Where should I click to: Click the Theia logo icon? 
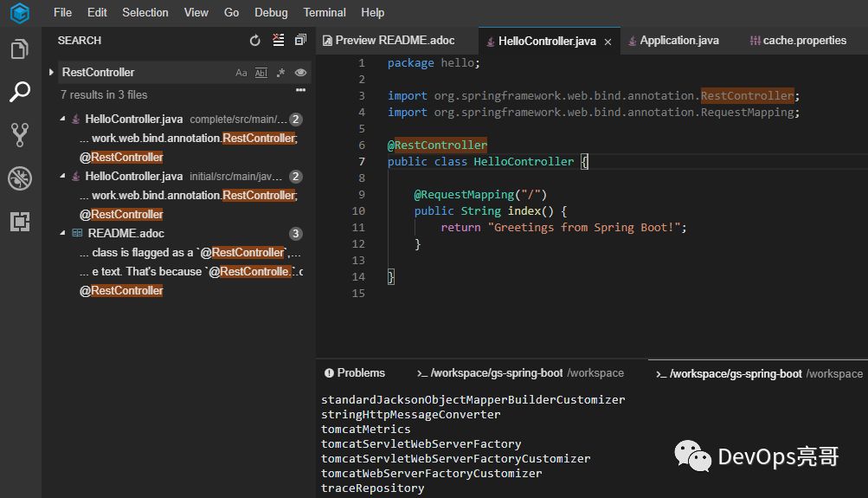(19, 13)
